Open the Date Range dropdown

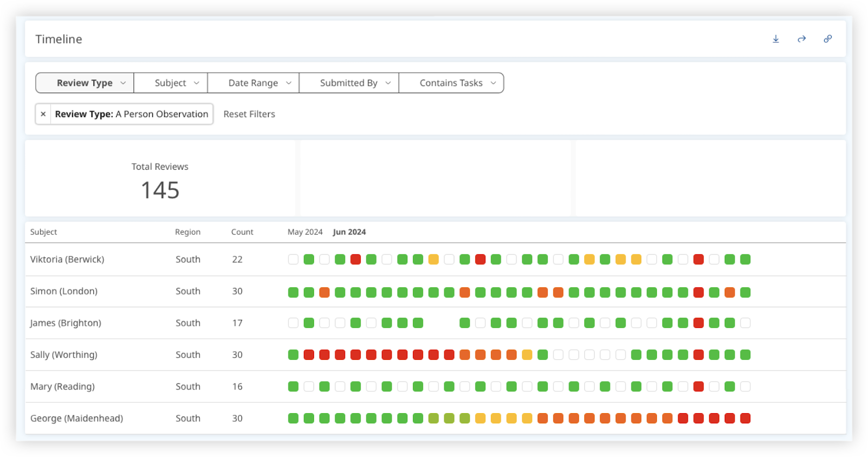click(253, 83)
